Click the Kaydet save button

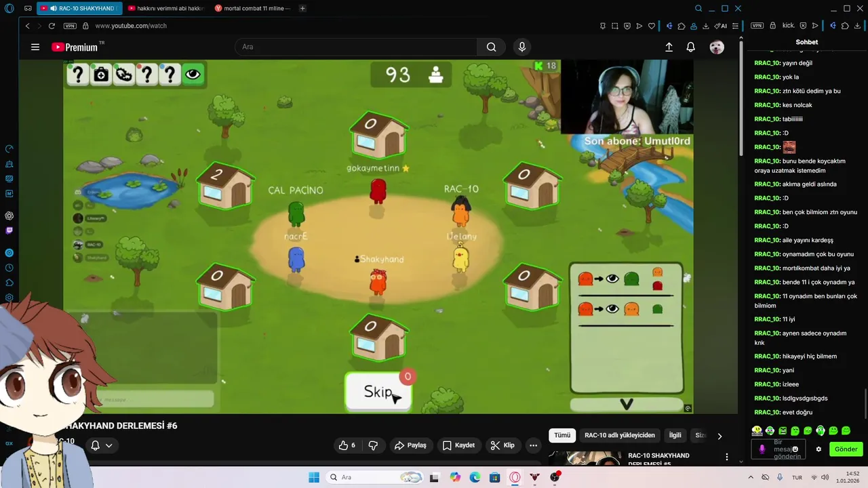(x=458, y=445)
